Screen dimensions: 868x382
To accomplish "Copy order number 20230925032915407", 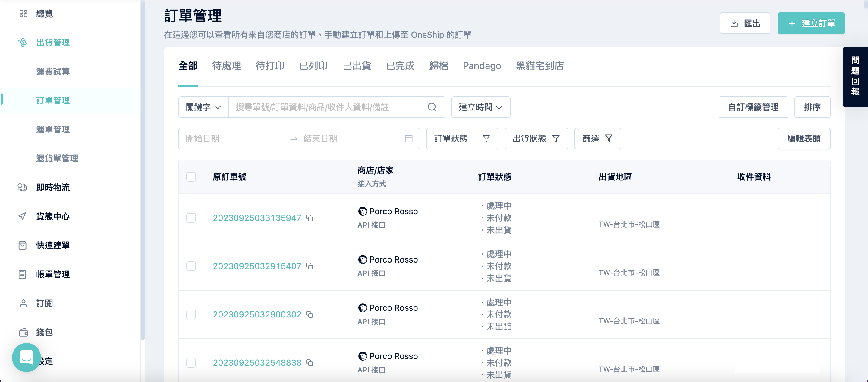I will tap(310, 266).
